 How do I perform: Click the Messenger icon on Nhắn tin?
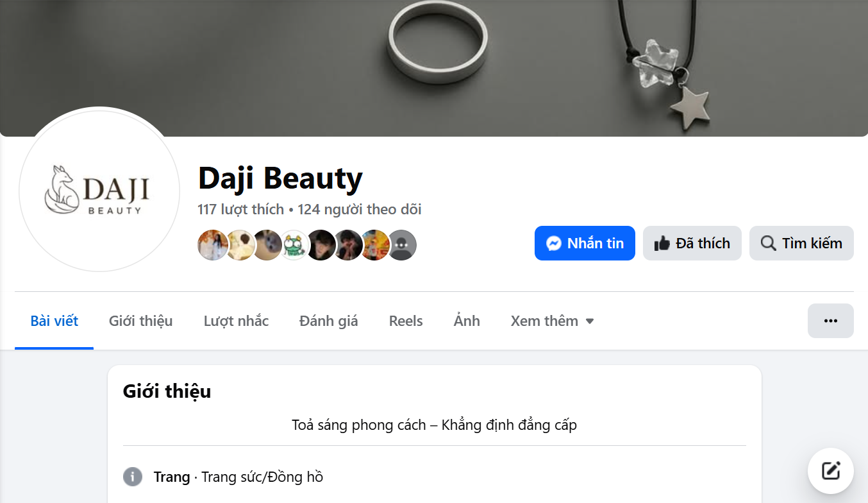click(554, 243)
